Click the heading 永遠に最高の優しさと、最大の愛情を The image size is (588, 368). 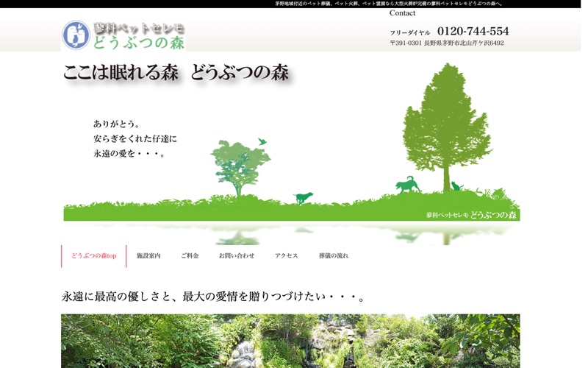[213, 297]
